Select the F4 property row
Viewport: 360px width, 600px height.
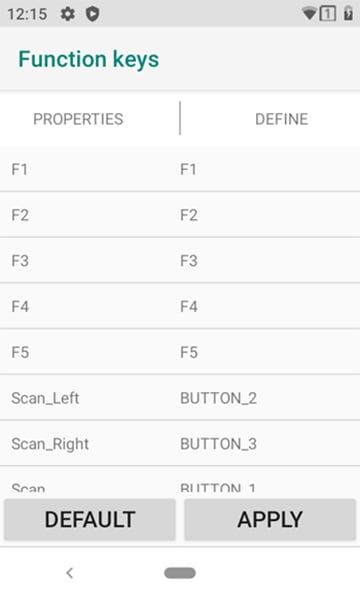click(180, 306)
